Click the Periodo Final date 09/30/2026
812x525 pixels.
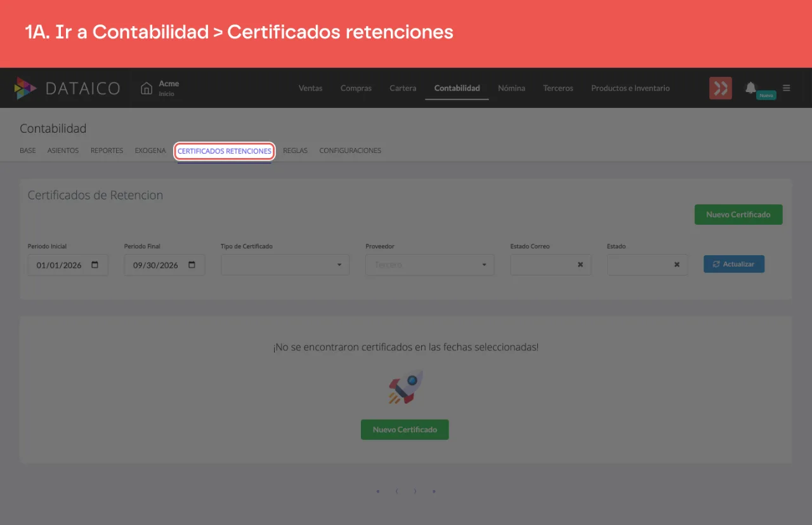[x=155, y=265]
